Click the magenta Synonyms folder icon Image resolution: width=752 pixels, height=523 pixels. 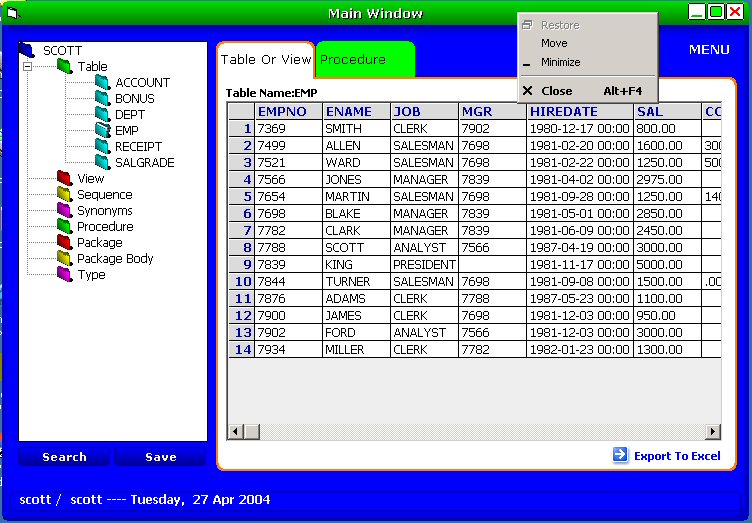tap(64, 210)
